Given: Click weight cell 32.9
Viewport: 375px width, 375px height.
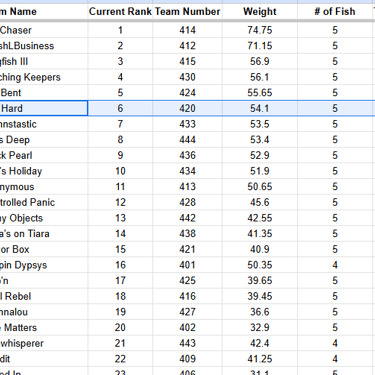Looking at the screenshot, I should point(260,328).
